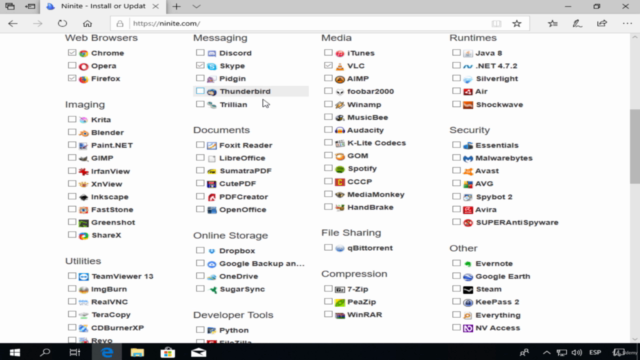Click the VLC cone icon

coord(340,66)
